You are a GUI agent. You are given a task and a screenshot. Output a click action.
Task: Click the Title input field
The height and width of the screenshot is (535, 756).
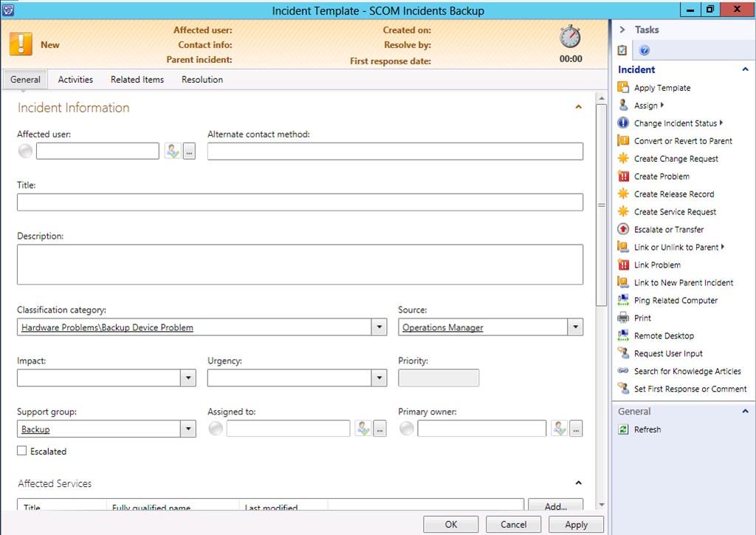click(x=300, y=202)
